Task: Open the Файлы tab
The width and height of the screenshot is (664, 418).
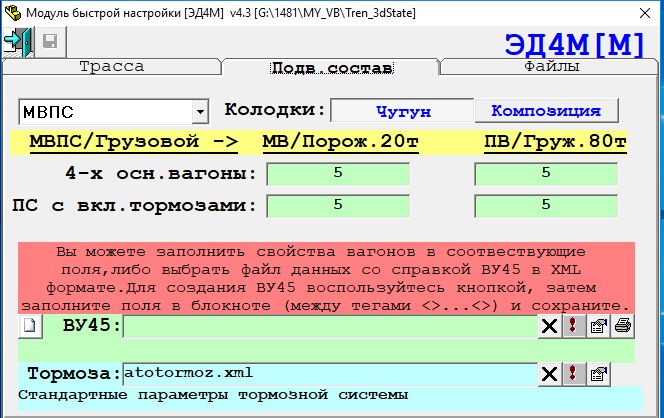Action: 551,66
